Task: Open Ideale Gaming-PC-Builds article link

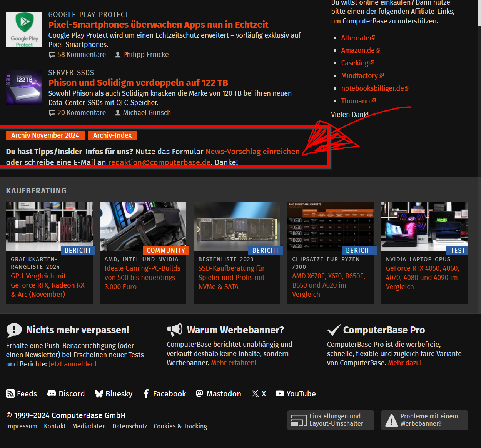Action: (x=142, y=278)
